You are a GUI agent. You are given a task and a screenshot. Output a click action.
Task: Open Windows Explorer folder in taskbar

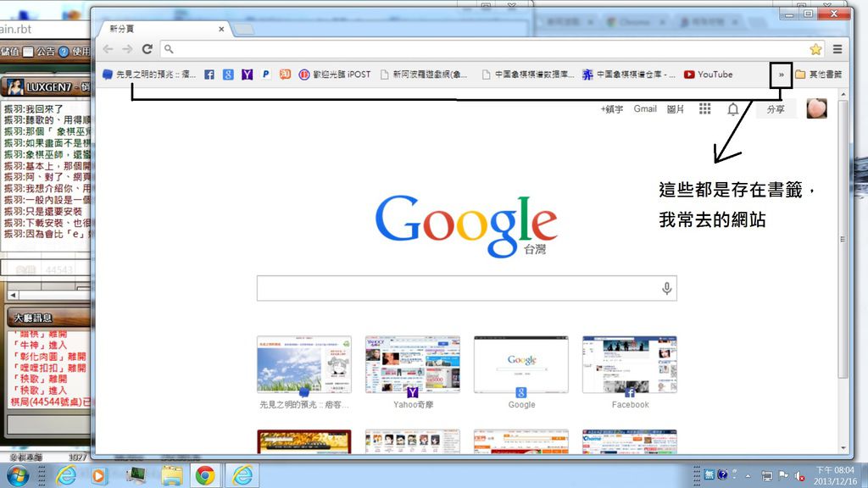coord(171,475)
